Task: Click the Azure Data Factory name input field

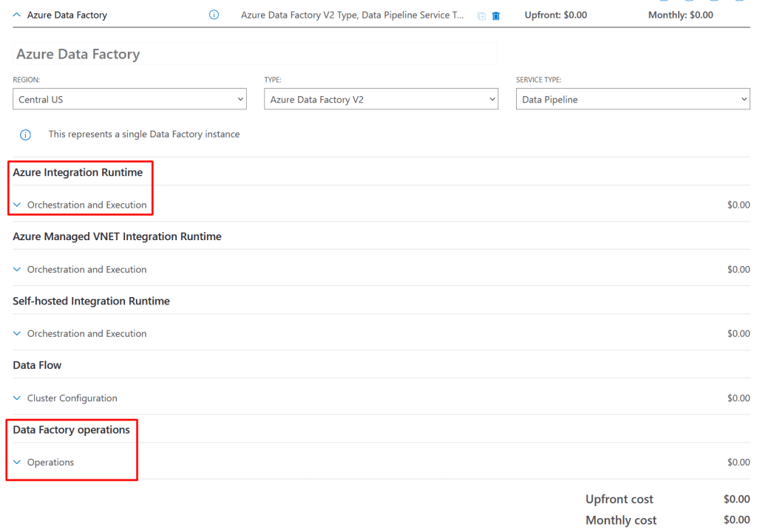Action: [x=255, y=54]
